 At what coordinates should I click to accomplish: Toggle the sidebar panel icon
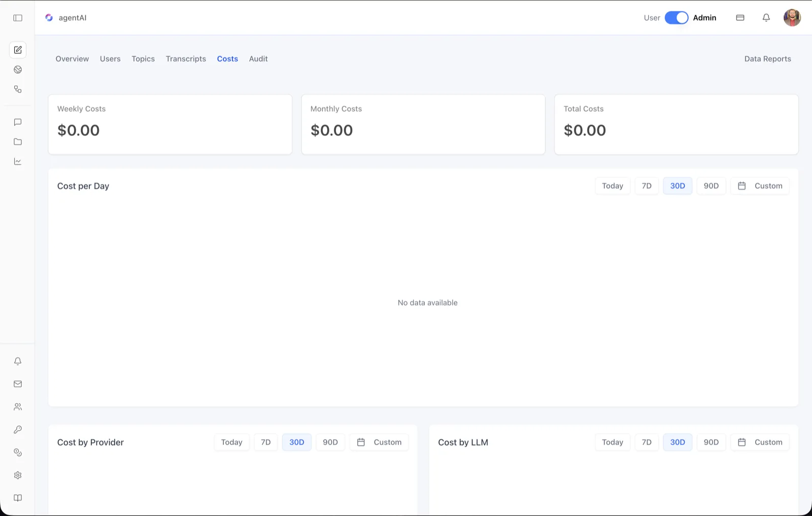point(18,18)
